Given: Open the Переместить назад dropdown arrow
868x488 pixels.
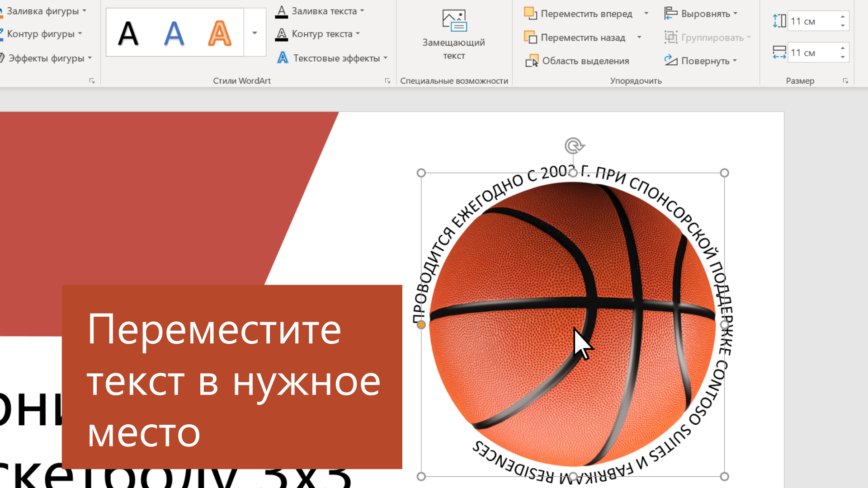Looking at the screenshot, I should (x=639, y=37).
